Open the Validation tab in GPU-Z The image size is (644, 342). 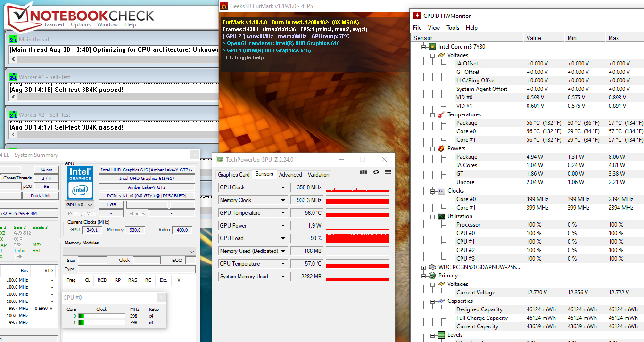(319, 174)
